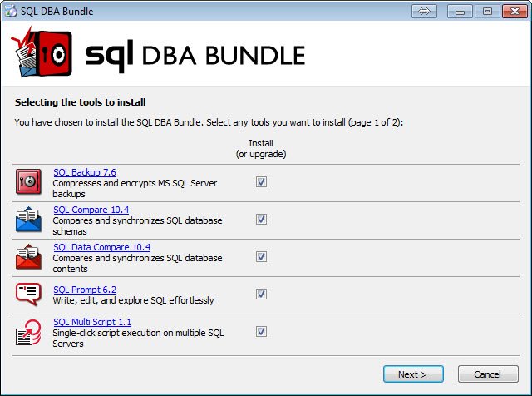Uncheck the SQL Backup 7.6 install checkbox
Image resolution: width=532 pixels, height=396 pixels.
point(261,182)
